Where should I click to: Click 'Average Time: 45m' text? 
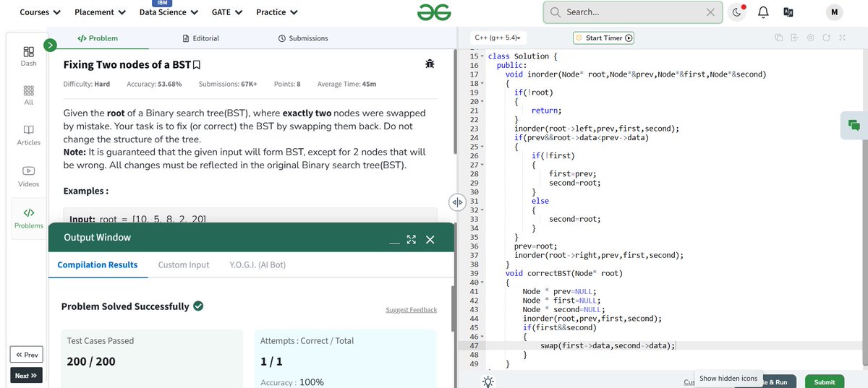tap(346, 84)
